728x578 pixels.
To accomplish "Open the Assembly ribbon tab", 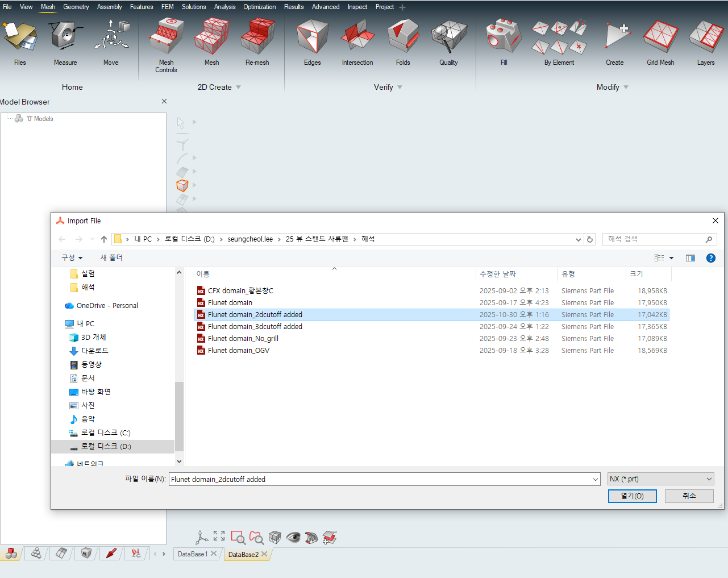I will pos(110,7).
